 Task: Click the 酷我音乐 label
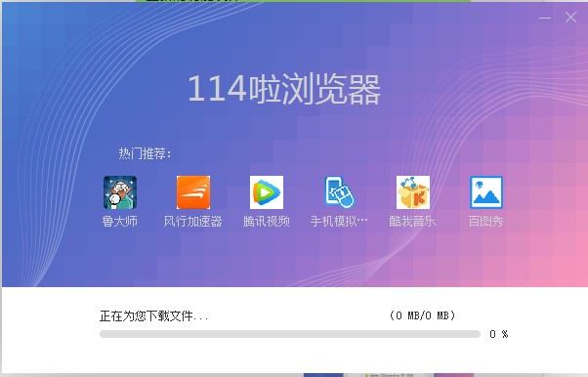click(x=413, y=222)
